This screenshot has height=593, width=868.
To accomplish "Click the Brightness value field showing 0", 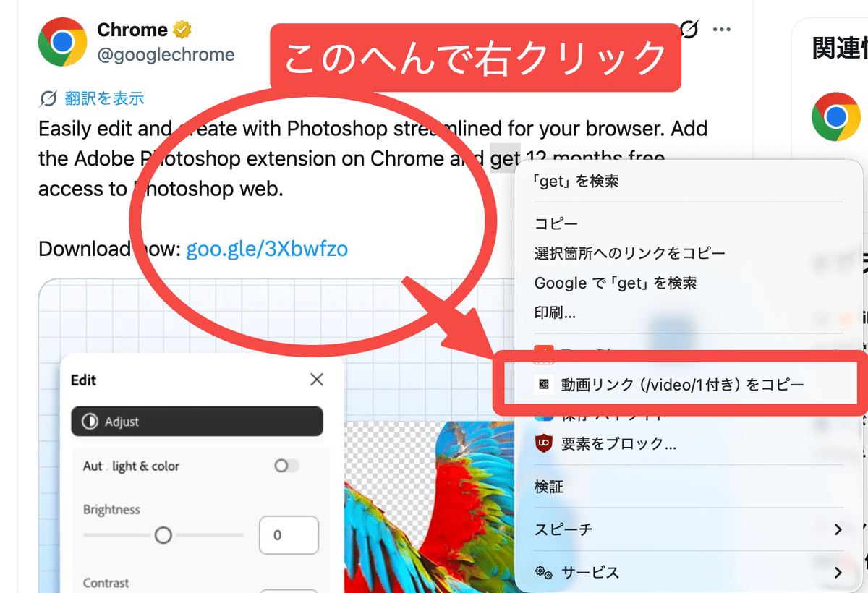I will pos(289,535).
